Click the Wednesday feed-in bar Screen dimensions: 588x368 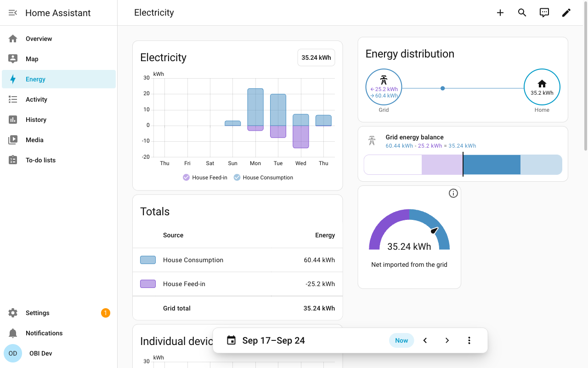pos(300,137)
